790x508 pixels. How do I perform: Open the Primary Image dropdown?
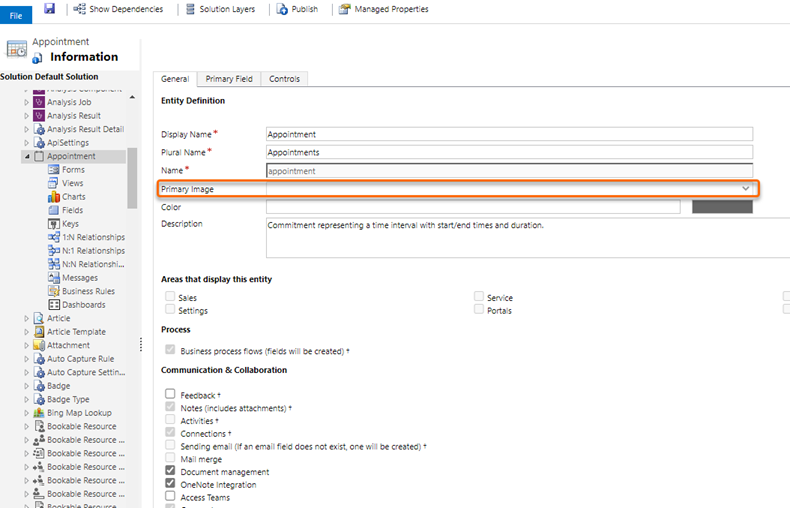click(x=745, y=188)
